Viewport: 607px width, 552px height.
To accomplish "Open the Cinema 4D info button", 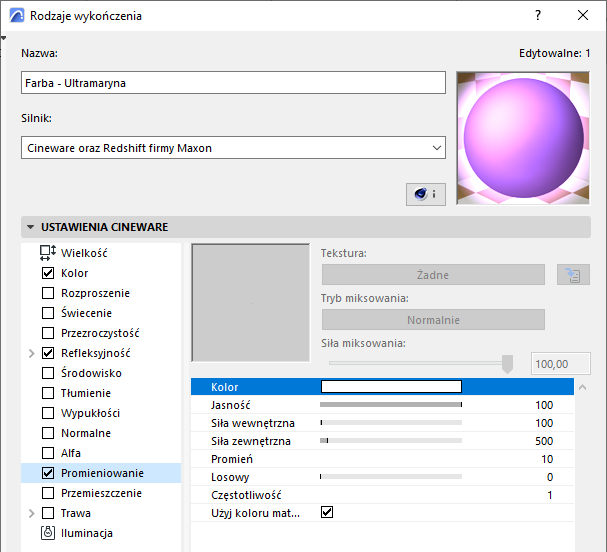I will point(426,194).
